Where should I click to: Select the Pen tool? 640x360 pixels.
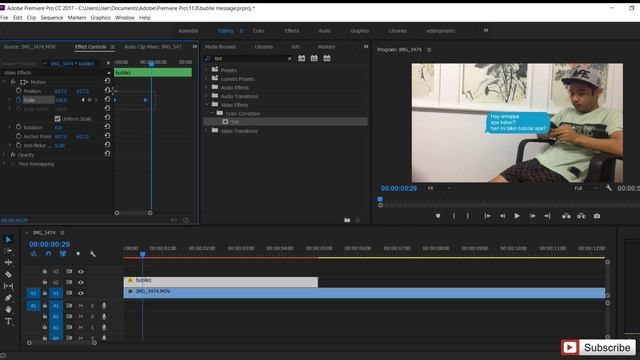(x=8, y=298)
